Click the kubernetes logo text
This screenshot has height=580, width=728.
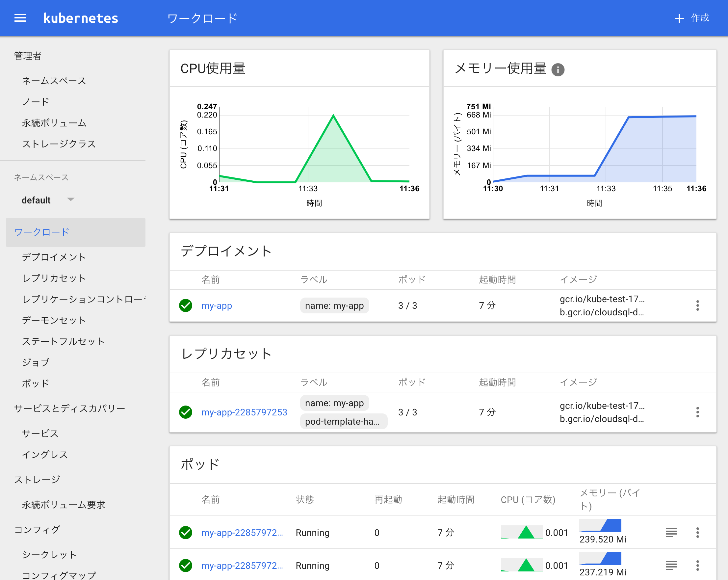pyautogui.click(x=81, y=18)
